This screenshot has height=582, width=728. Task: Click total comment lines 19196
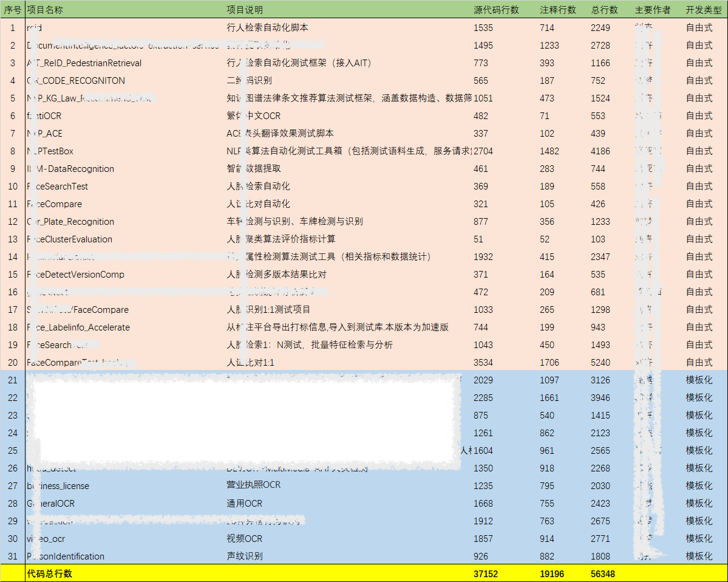pos(551,575)
